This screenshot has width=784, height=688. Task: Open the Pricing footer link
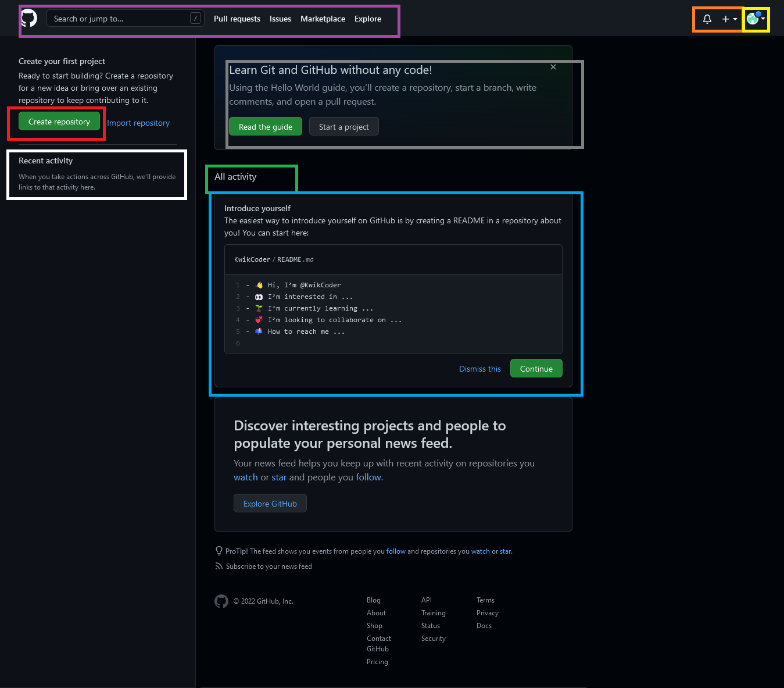(x=377, y=662)
